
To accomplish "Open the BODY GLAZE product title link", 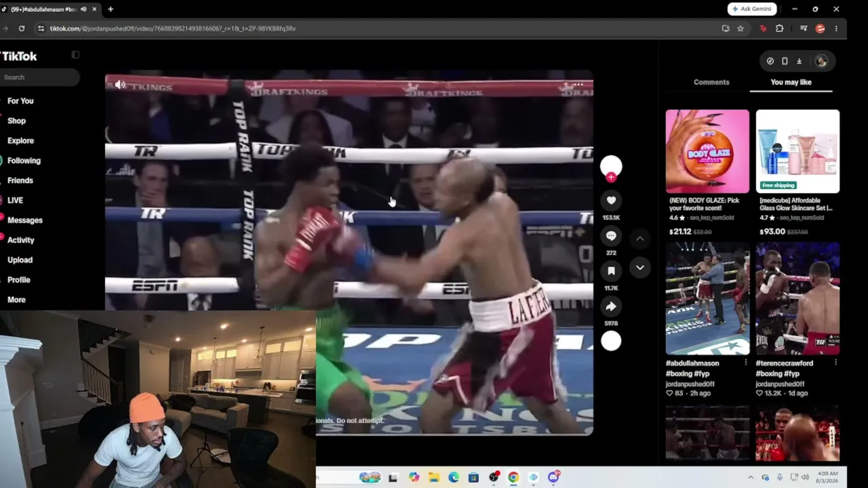I will [705, 204].
